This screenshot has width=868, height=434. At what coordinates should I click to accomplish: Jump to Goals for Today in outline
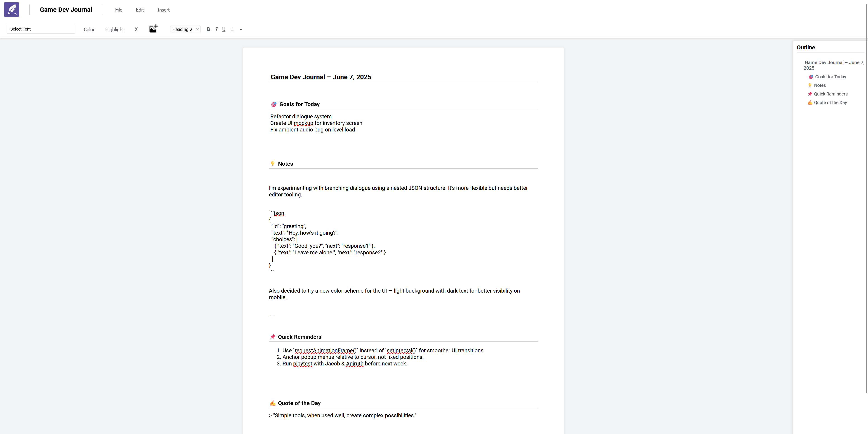[830, 76]
